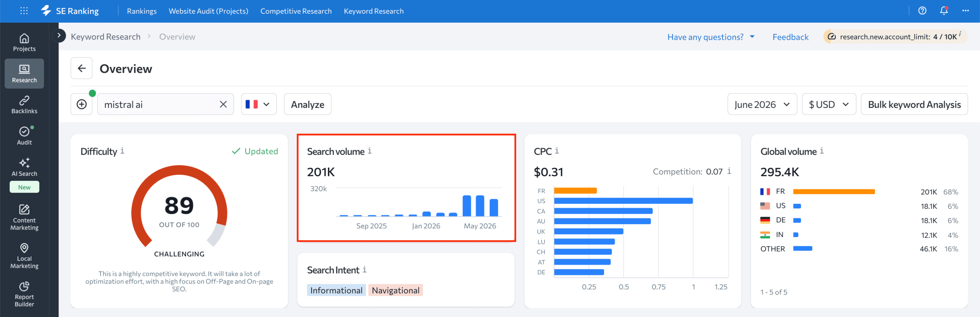Open Local Marketing in the sidebar
This screenshot has height=317, width=980.
coord(24,256)
